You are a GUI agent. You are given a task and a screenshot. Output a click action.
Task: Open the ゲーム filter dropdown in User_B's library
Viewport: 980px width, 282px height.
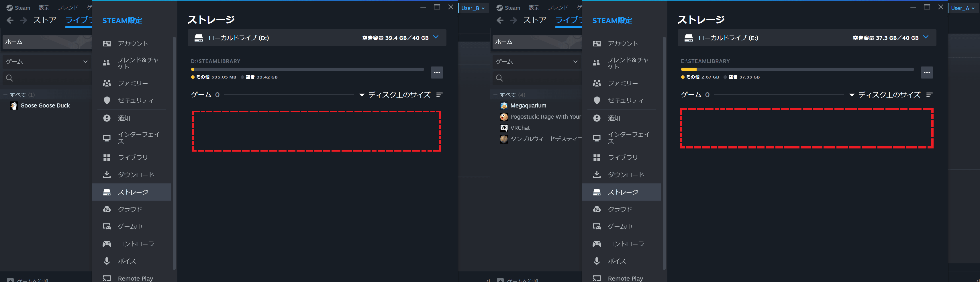click(47, 62)
